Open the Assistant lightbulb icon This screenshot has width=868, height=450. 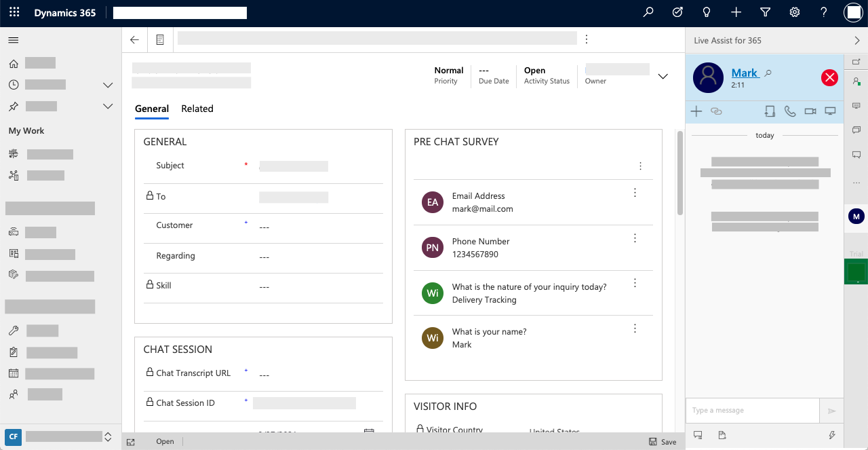pyautogui.click(x=707, y=12)
